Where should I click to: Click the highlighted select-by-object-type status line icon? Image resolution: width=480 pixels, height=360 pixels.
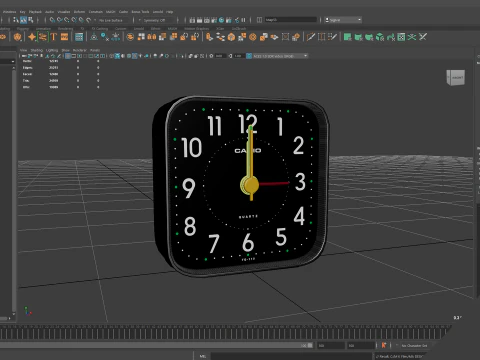tap(23, 20)
